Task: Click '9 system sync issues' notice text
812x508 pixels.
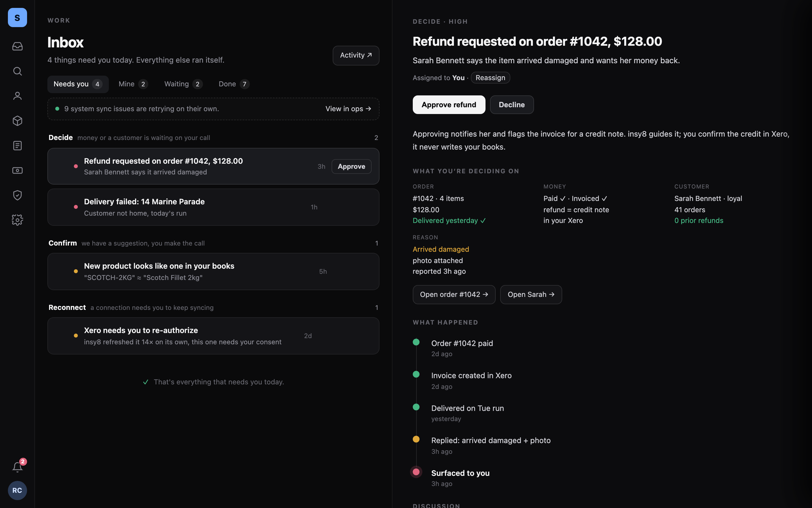Action: pyautogui.click(x=141, y=109)
